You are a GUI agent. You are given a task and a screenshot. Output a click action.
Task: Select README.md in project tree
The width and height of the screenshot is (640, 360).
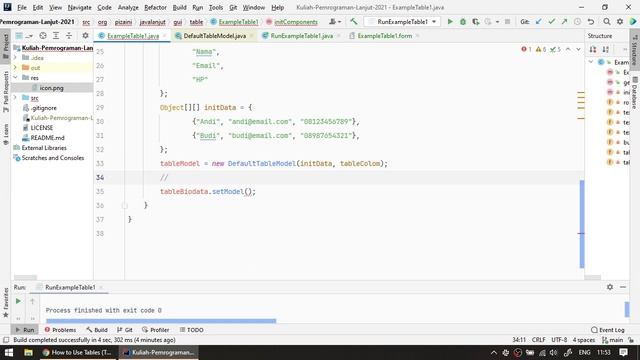(47, 138)
